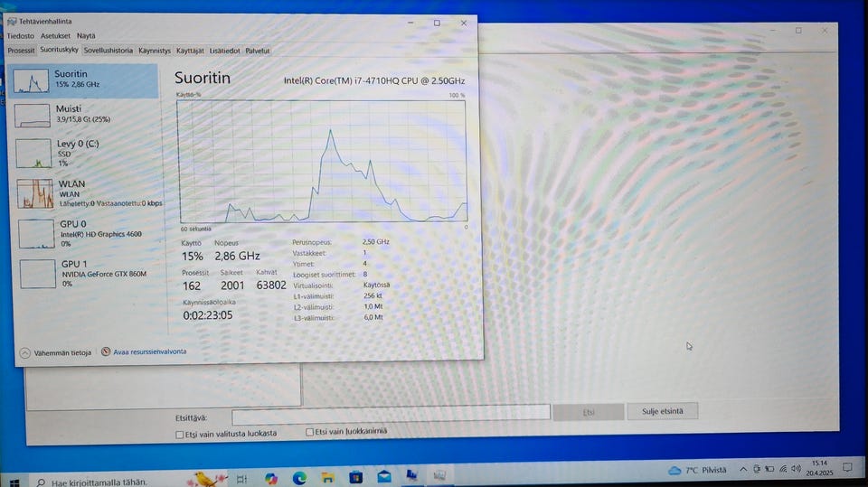Switch to the Suorituskyky tab
This screenshot has height=487, width=868.
click(x=60, y=50)
